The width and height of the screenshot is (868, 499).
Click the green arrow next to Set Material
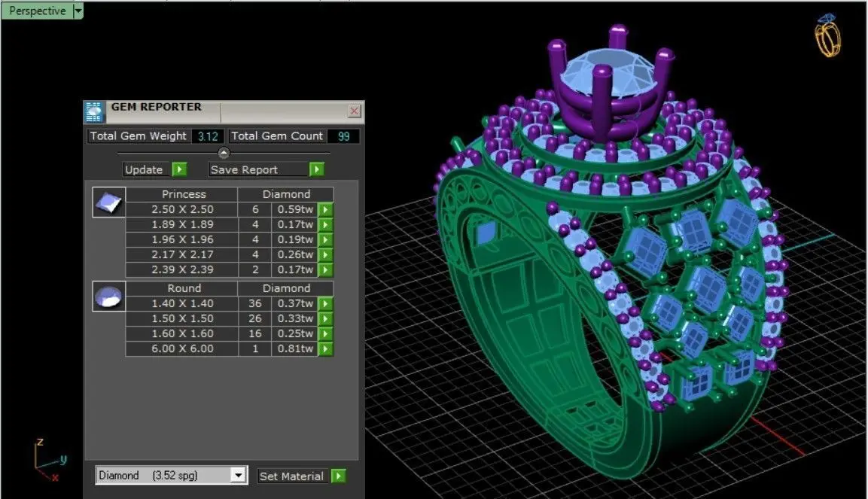[338, 476]
